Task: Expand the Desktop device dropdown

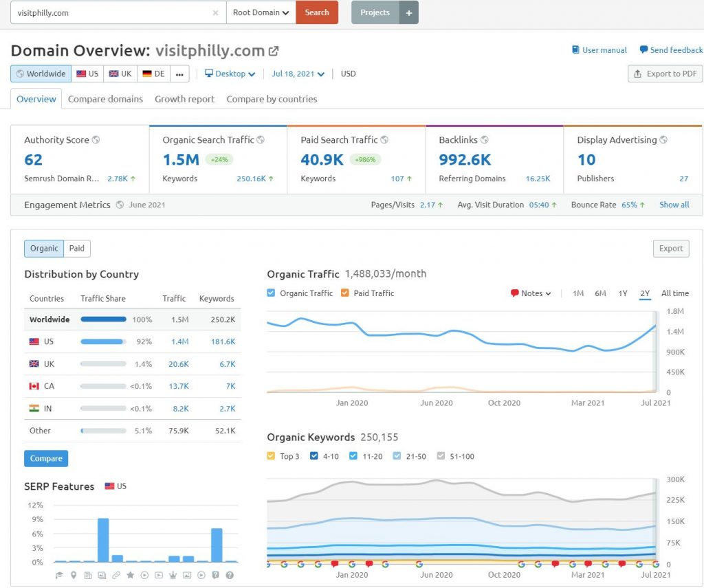Action: pyautogui.click(x=230, y=74)
